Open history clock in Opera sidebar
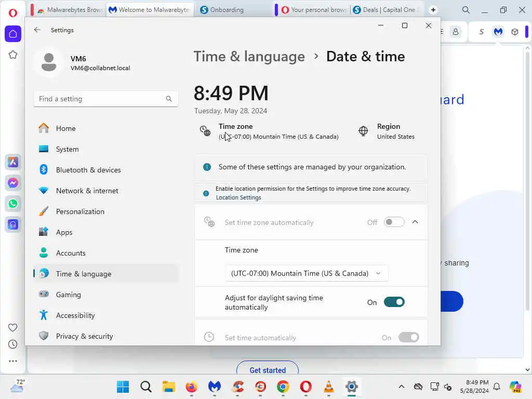The height and width of the screenshot is (399, 532). (13, 344)
